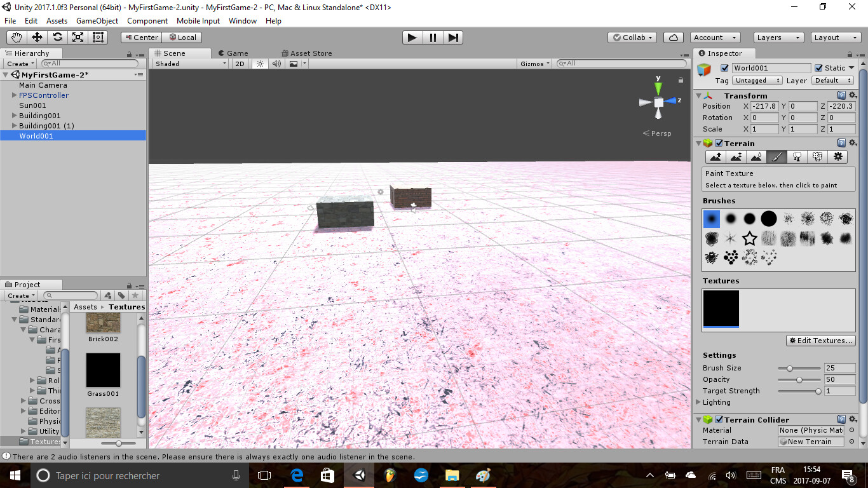Select the Raise/Lower Terrain tool
The width and height of the screenshot is (868, 488).
pyautogui.click(x=715, y=157)
